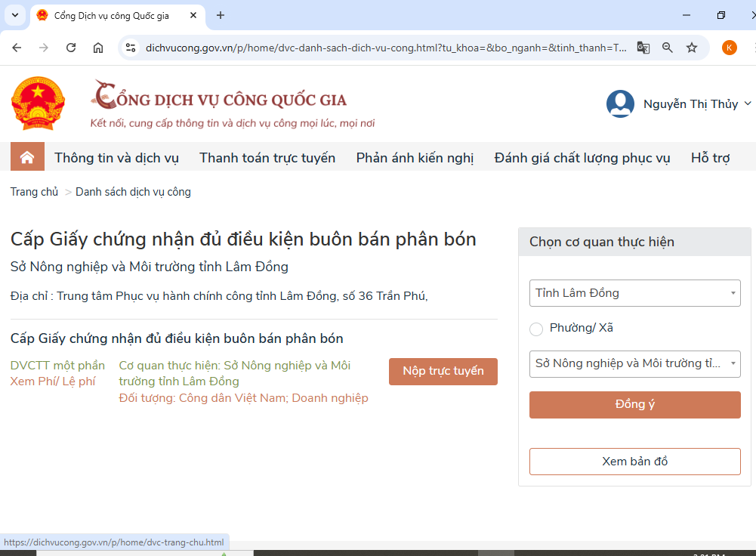Screen dimensions: 756x556
Task: Go to home via orange house icon
Action: pyautogui.click(x=27, y=156)
